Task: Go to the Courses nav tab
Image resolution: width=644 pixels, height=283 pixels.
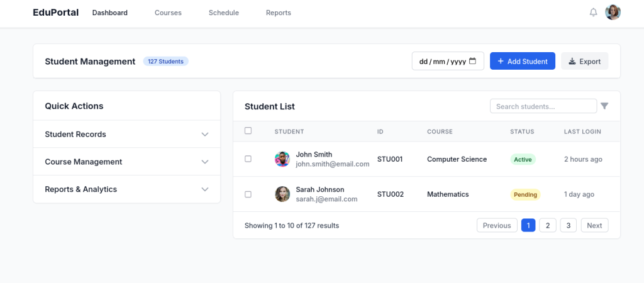Action: tap(168, 13)
